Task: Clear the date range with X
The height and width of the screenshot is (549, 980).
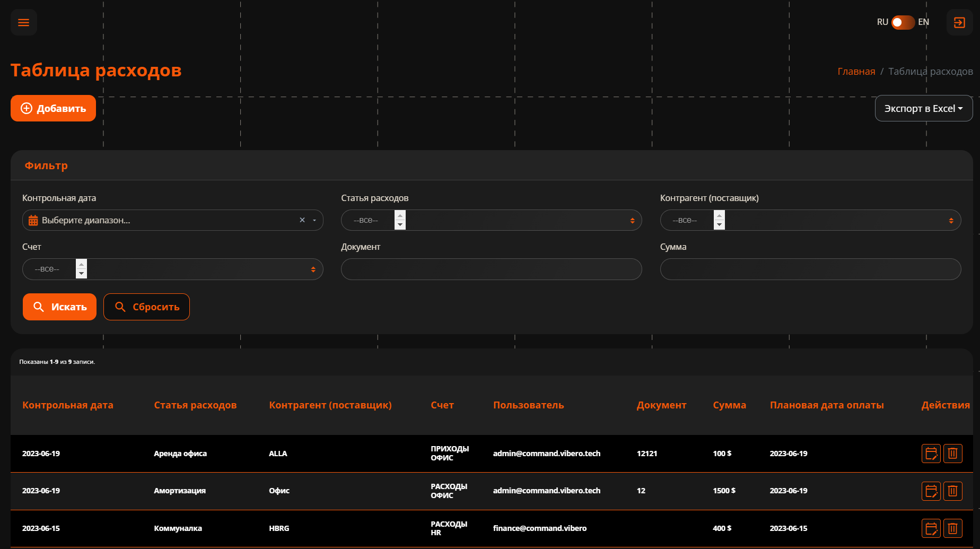Action: pos(302,220)
